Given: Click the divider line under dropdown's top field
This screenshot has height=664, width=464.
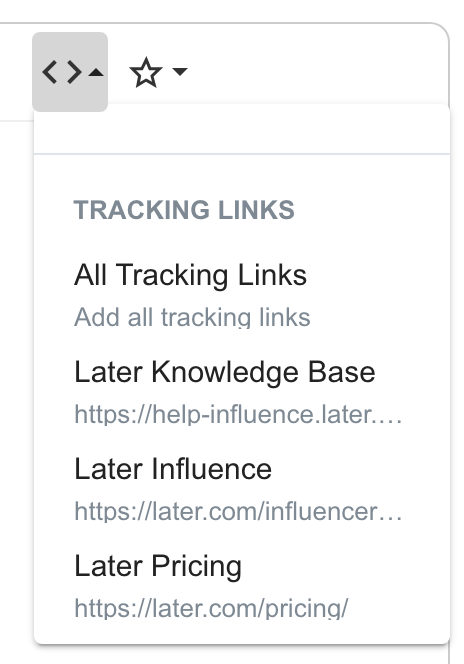Looking at the screenshot, I should click(x=242, y=154).
